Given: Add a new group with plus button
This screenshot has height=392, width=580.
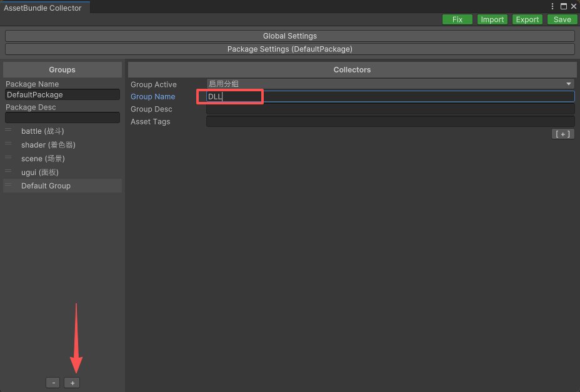Looking at the screenshot, I should [72, 383].
